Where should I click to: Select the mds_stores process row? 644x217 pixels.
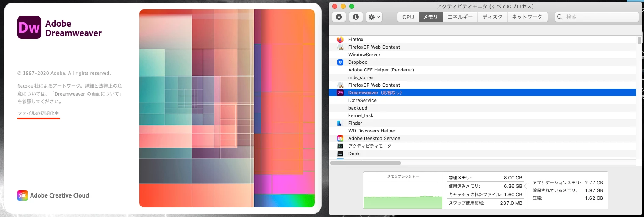point(483,77)
